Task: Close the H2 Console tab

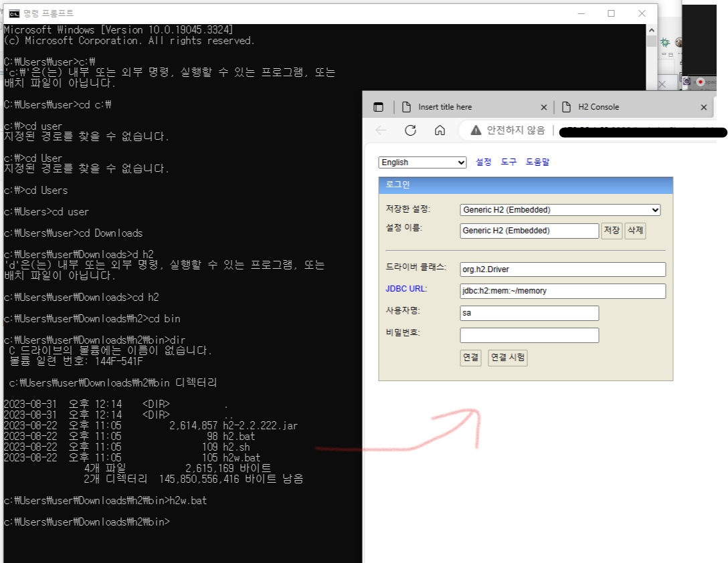Action: 704,107
